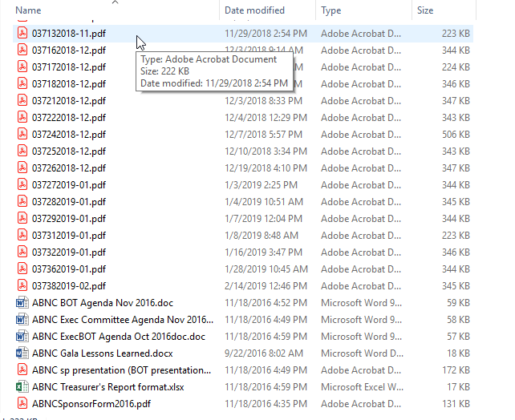515x420 pixels.
Task: Sort files by Date modified column header
Action: 254,10
